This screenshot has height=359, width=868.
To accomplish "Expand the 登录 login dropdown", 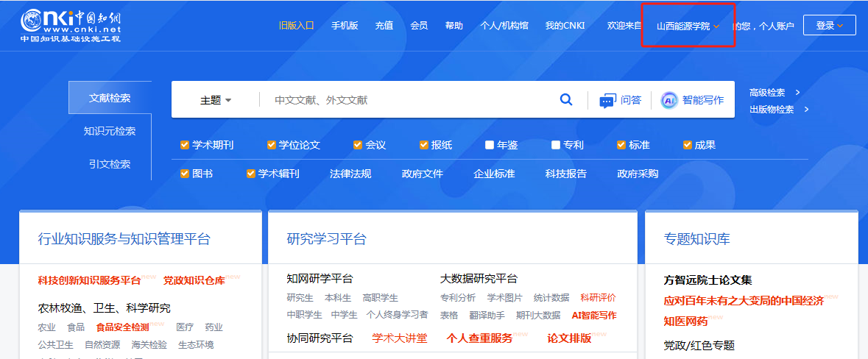I will click(x=829, y=26).
